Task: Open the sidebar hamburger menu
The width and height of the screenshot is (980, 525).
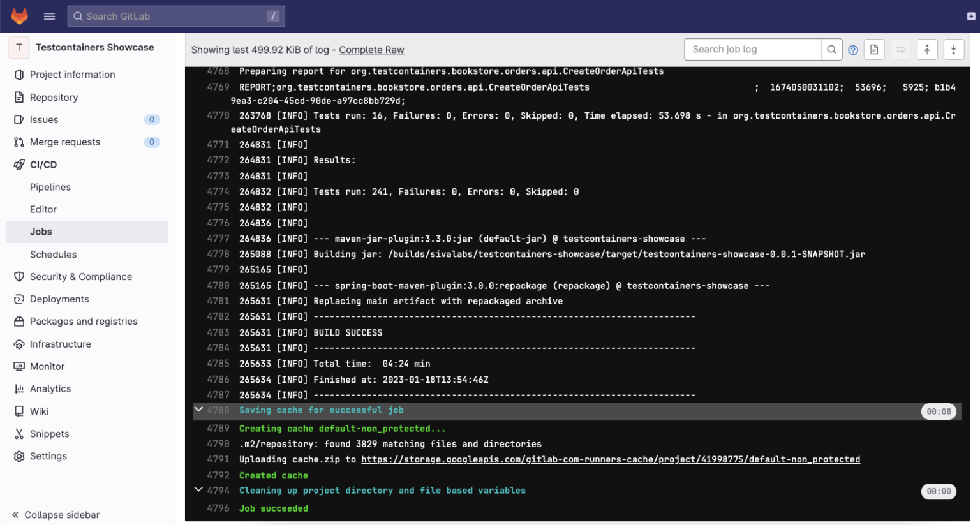Action: coord(49,16)
